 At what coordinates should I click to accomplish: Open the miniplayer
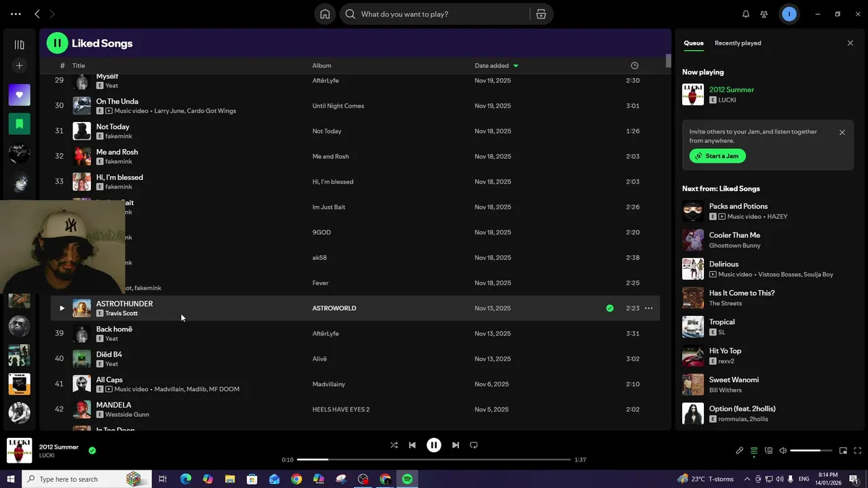pos(843,451)
